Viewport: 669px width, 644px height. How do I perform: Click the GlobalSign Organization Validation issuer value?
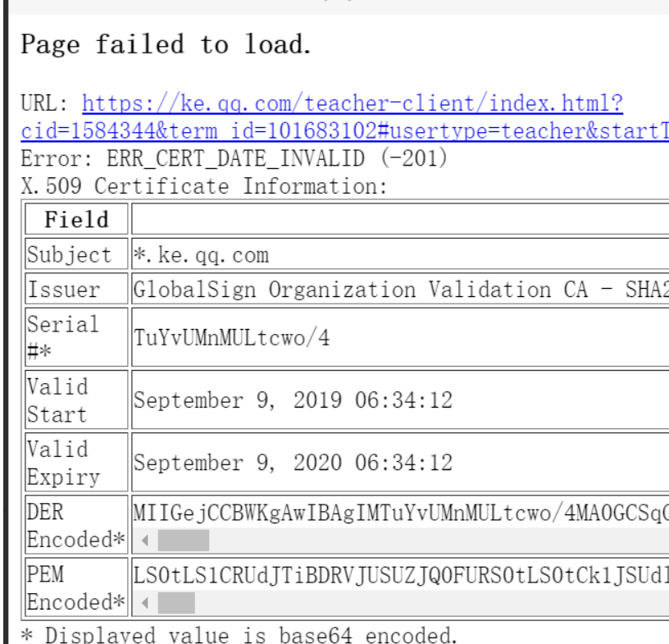point(401,290)
